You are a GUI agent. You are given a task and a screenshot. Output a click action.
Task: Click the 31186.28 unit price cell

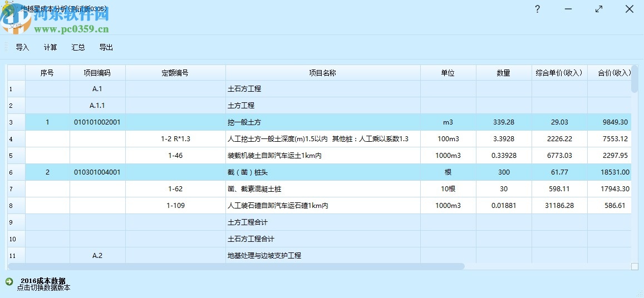(559, 206)
